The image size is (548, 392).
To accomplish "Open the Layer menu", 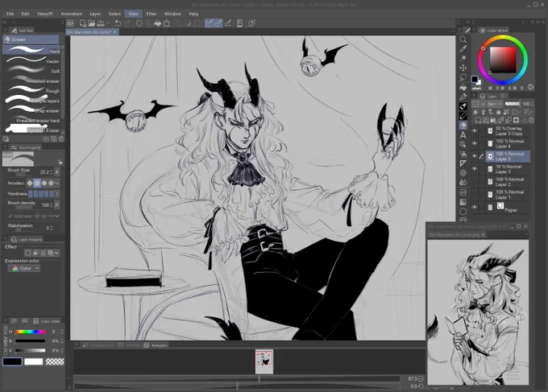I will (95, 14).
